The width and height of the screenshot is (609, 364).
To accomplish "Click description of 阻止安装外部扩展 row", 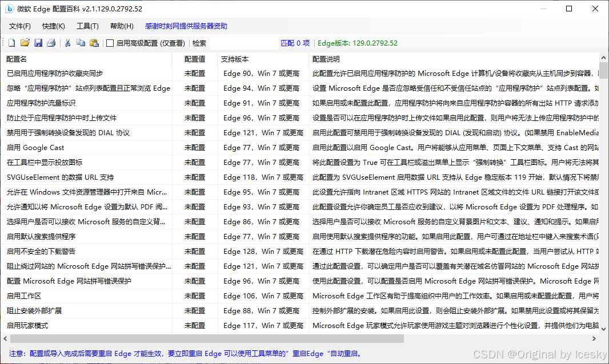I will [x=455, y=310].
